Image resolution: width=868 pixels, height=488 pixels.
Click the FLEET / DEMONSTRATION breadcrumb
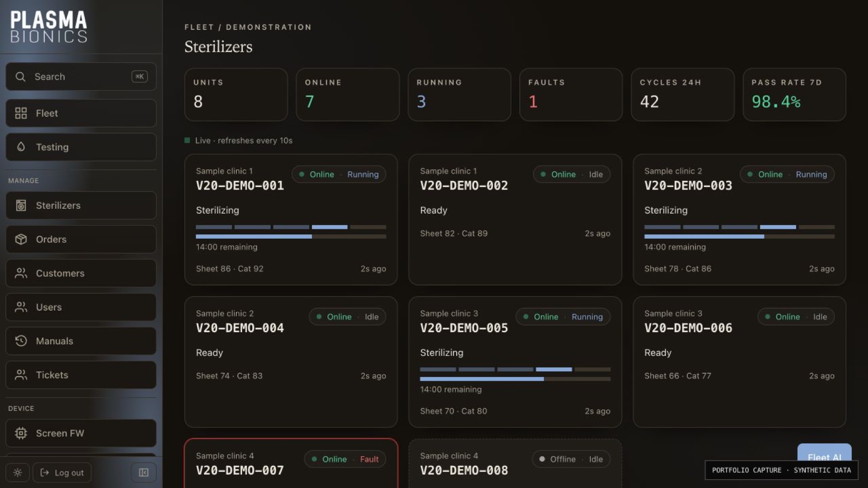click(248, 27)
